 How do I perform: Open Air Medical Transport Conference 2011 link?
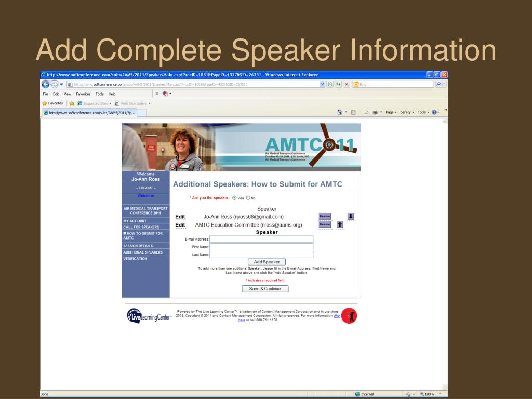coord(145,211)
